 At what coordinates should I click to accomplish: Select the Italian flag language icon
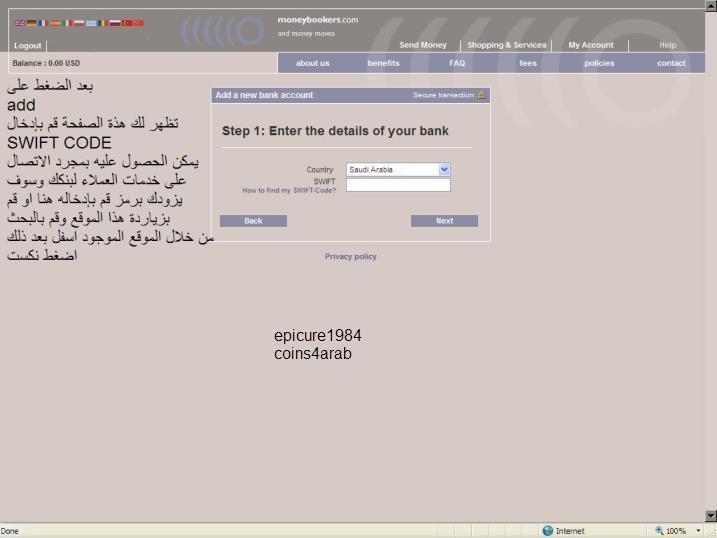67,23
